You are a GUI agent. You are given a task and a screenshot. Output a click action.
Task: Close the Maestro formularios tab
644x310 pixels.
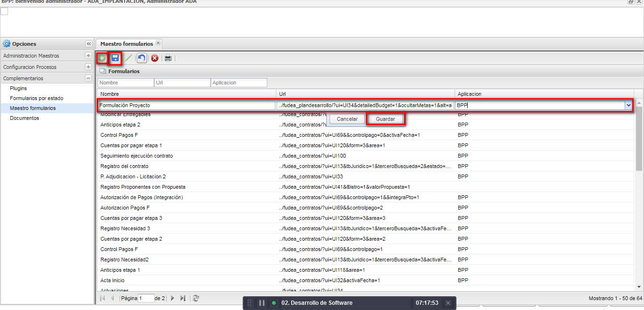(158, 43)
